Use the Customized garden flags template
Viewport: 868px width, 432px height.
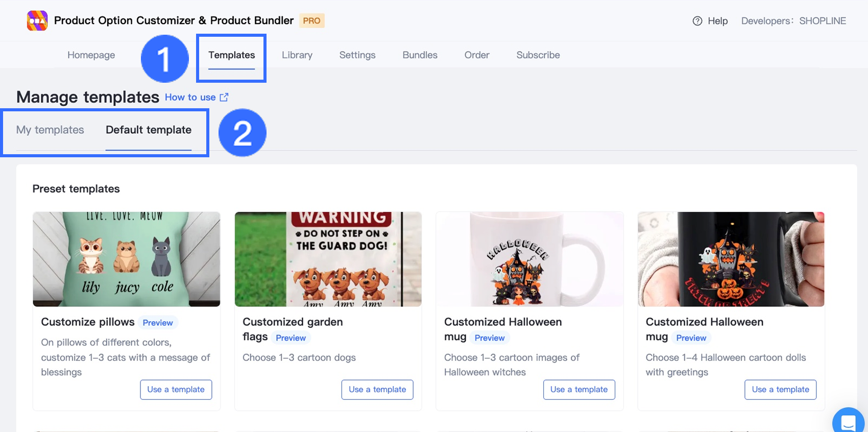377,390
